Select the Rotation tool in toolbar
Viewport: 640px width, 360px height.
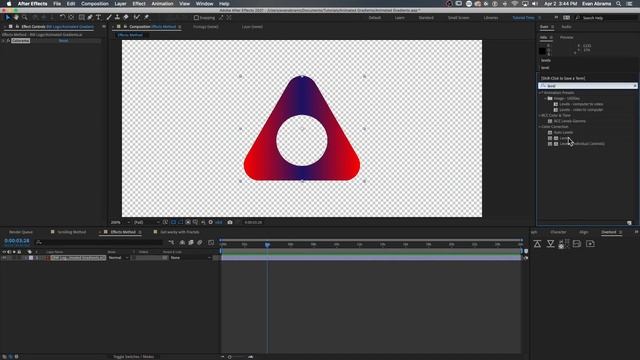[x=62, y=18]
